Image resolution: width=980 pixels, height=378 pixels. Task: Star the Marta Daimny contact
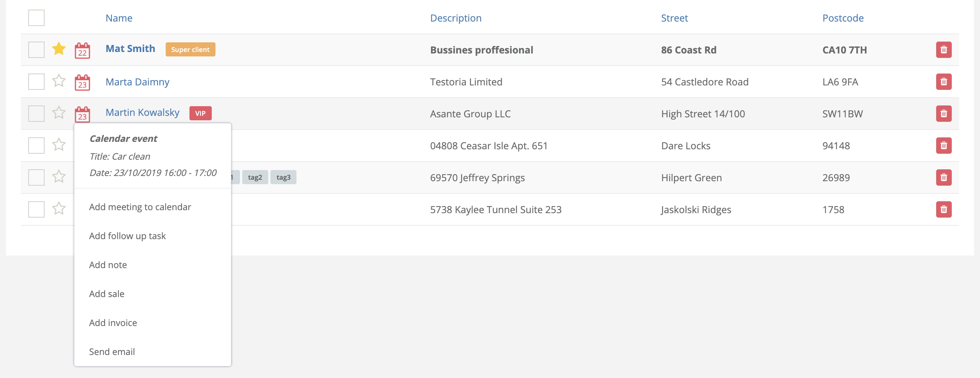click(x=59, y=81)
